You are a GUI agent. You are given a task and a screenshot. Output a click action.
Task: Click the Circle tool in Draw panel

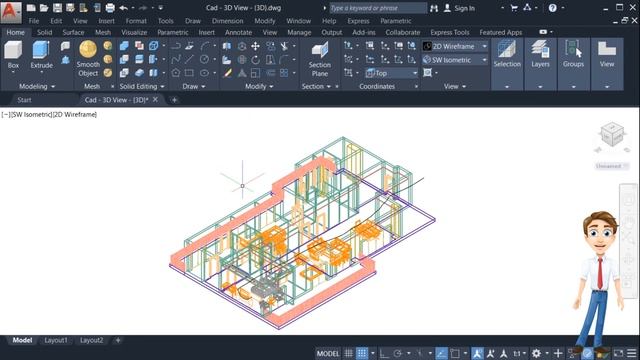[x=204, y=60]
